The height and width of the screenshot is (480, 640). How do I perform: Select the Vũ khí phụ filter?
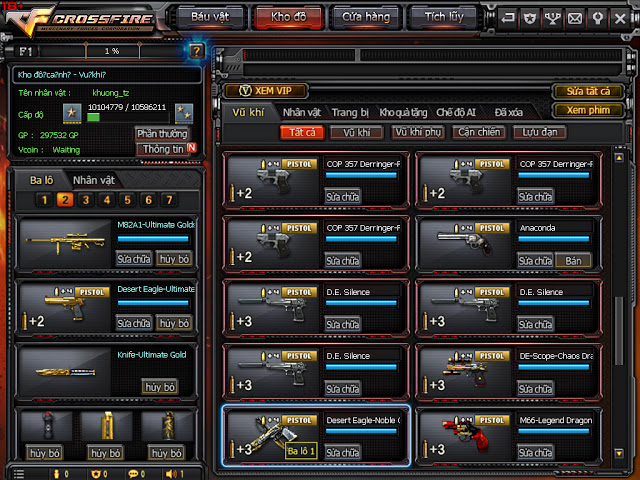pos(418,132)
